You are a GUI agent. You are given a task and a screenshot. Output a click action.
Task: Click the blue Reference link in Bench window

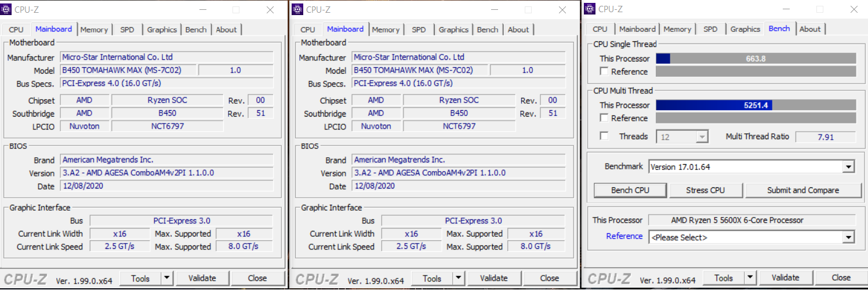pyautogui.click(x=624, y=236)
